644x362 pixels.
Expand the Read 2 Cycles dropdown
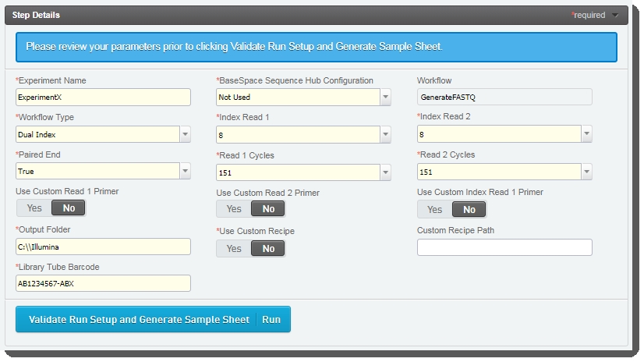pyautogui.click(x=586, y=172)
